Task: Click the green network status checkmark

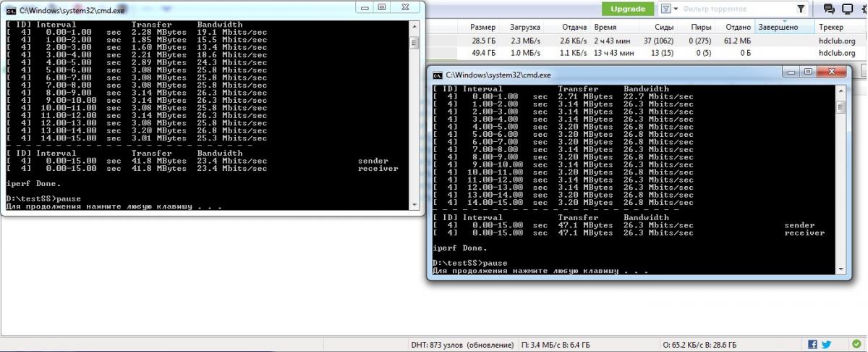Action: 856,345
